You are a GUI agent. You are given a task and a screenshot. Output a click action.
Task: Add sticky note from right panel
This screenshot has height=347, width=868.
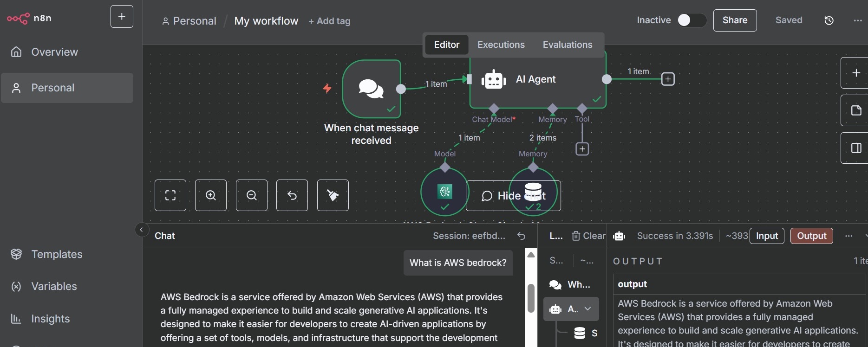tap(855, 110)
